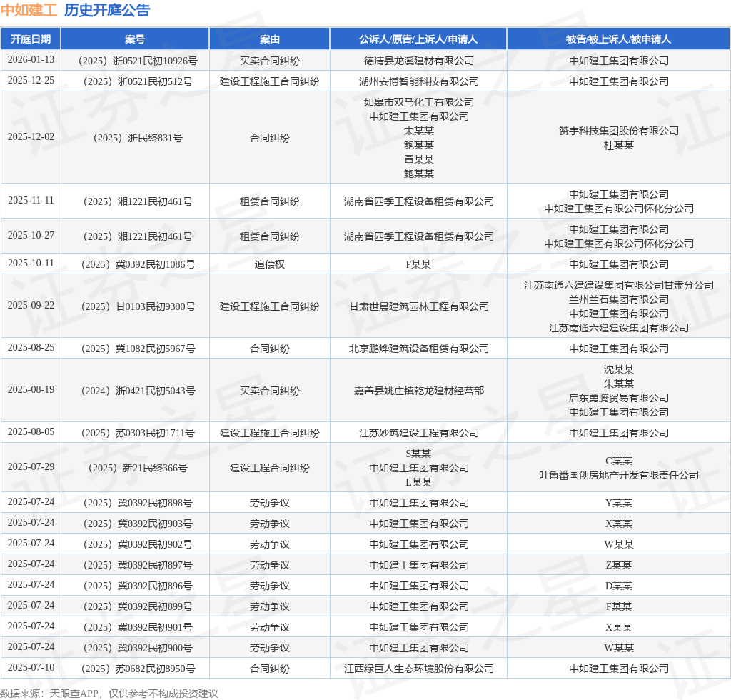Click date cell 2026-01-13
Image resolution: width=731 pixels, height=700 pixels.
(31, 60)
